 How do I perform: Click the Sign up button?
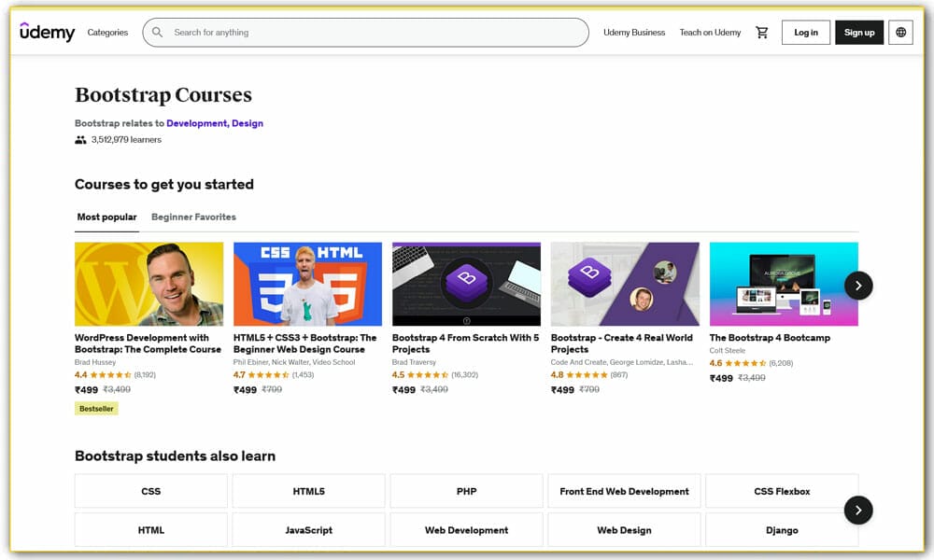click(x=858, y=32)
